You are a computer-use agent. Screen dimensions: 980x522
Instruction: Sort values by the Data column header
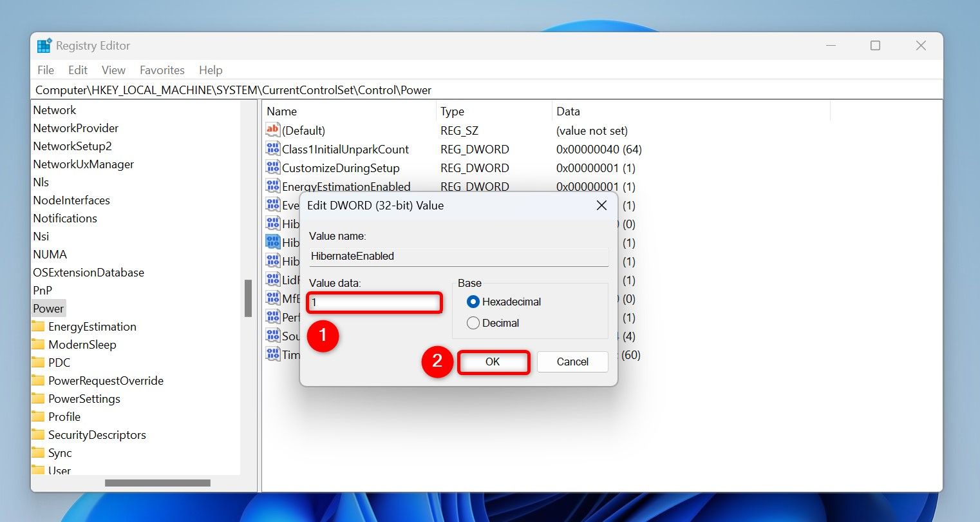(x=691, y=111)
